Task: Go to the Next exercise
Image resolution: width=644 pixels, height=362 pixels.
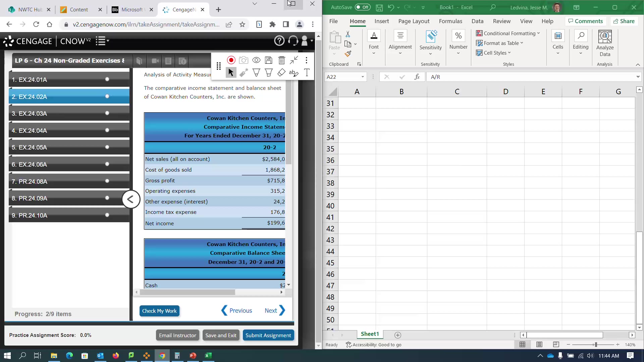Action: tap(275, 311)
